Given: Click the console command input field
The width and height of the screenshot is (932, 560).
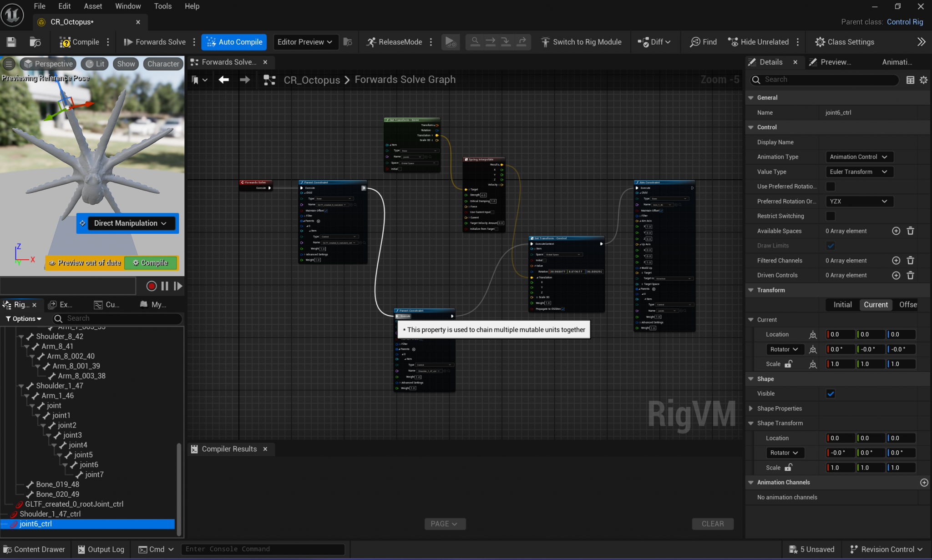Looking at the screenshot, I should point(263,549).
